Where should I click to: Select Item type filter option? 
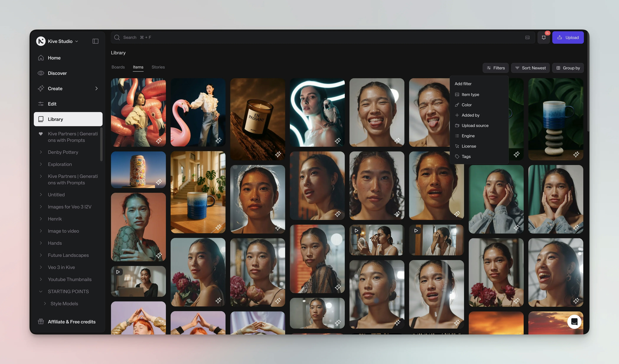(x=470, y=95)
